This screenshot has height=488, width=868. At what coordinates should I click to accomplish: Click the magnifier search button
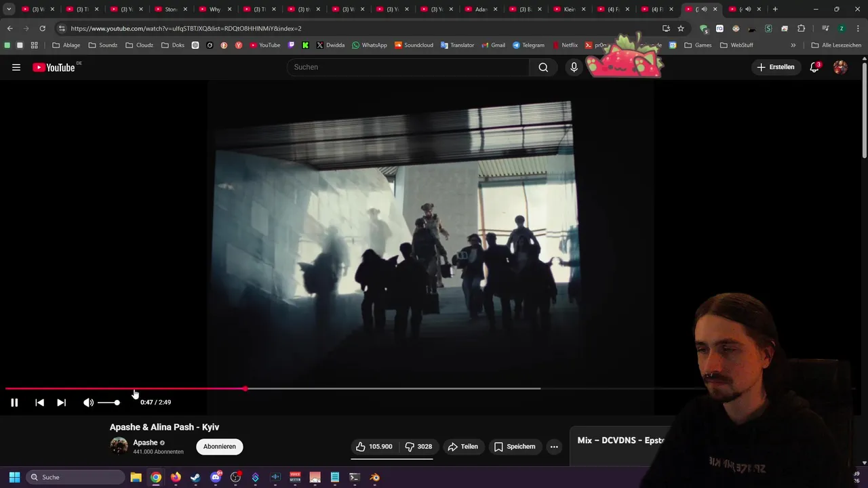pos(543,67)
